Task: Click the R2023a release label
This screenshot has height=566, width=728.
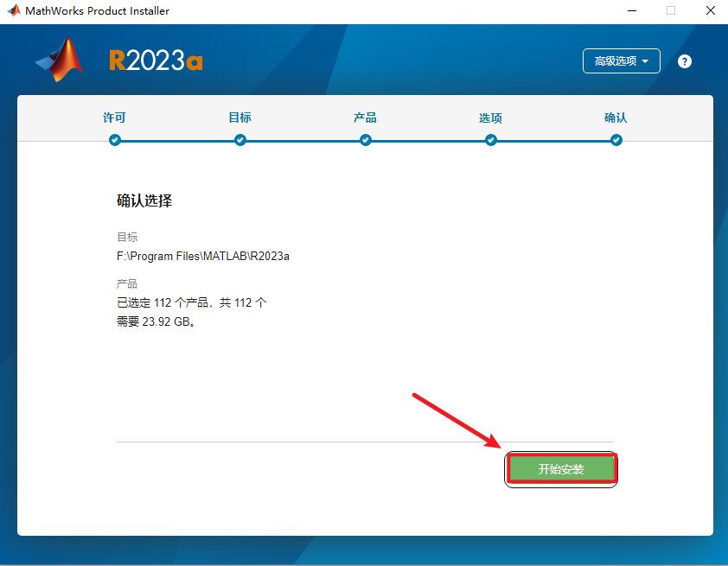Action: click(x=156, y=60)
